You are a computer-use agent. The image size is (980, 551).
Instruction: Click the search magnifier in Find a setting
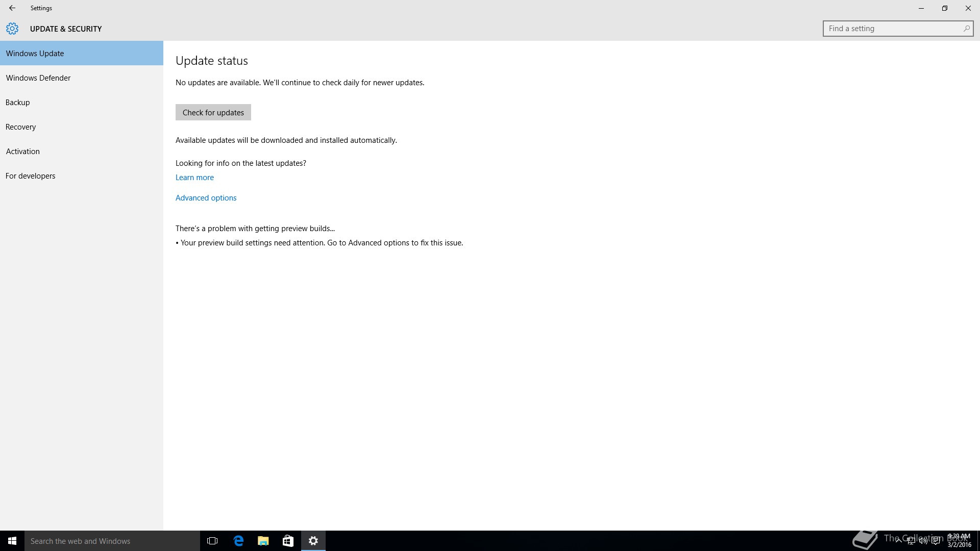coord(966,29)
